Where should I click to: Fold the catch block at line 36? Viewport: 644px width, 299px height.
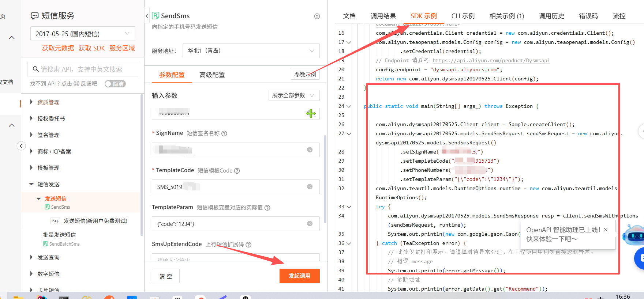[349, 243]
